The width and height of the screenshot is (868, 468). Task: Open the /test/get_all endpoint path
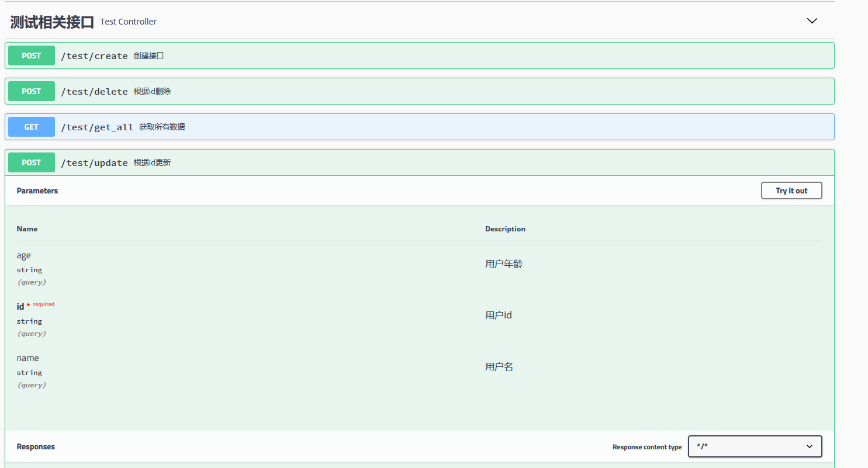pyautogui.click(x=97, y=127)
